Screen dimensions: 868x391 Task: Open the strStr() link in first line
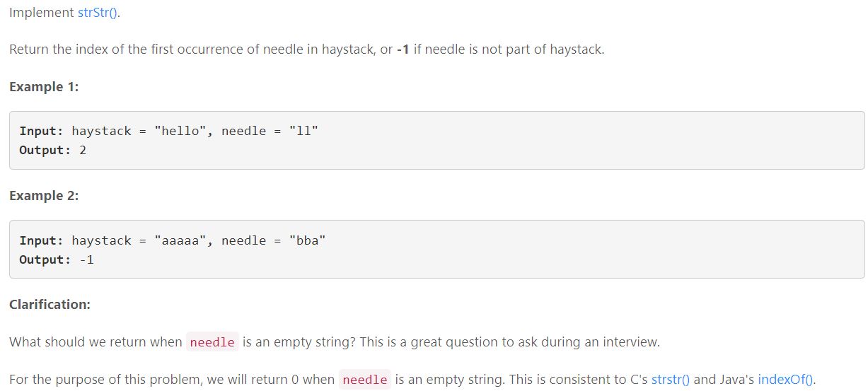98,13
